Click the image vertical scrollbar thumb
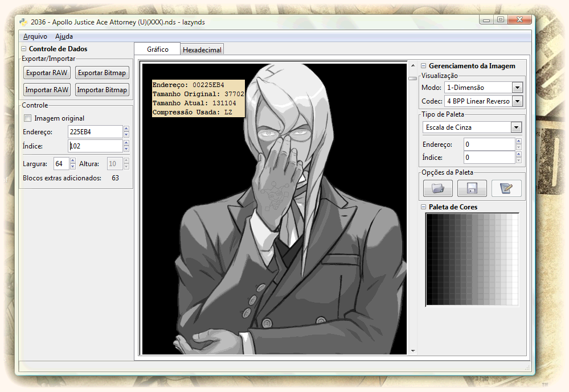The height and width of the screenshot is (392, 569). pos(413,79)
